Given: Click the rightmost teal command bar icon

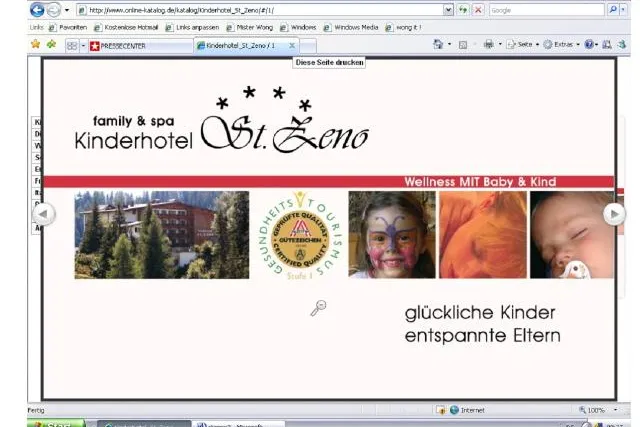Looking at the screenshot, I should tap(622, 44).
